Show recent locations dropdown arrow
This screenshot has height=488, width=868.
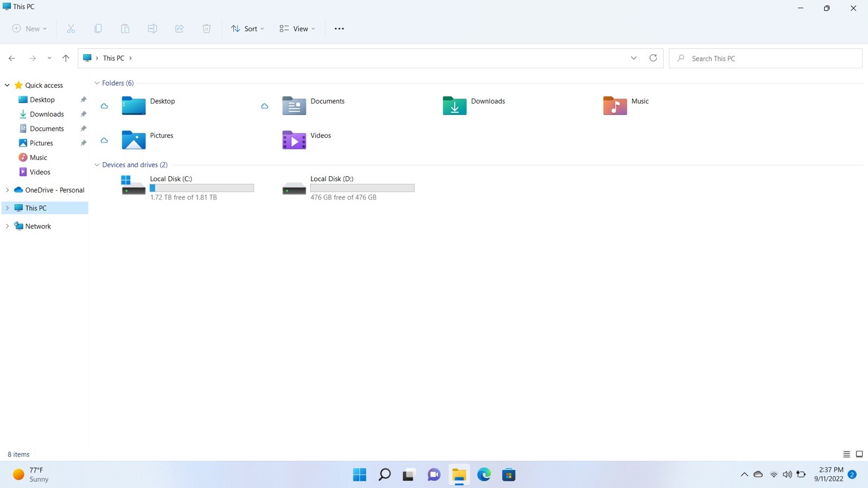click(x=49, y=58)
